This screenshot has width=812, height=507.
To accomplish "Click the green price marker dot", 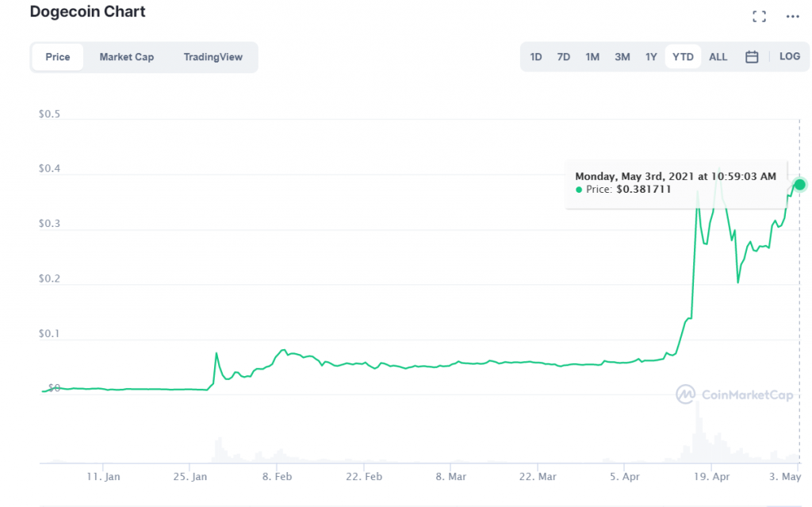I will (x=799, y=185).
